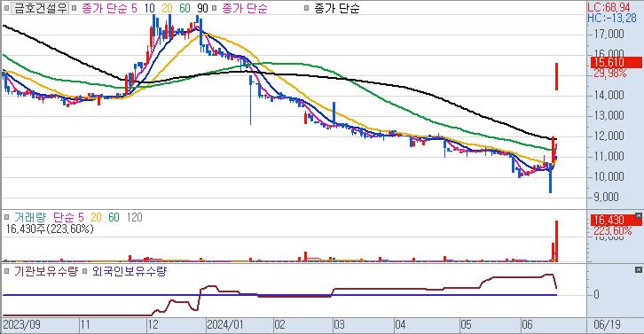Click the 외국인보유수량 indicator label
The image size is (644, 334).
(x=130, y=271)
